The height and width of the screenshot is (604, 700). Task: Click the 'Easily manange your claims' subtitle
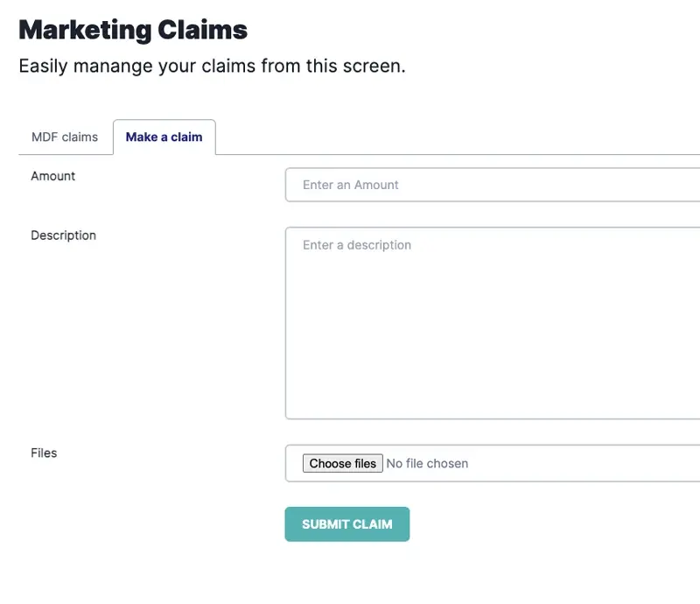(212, 67)
